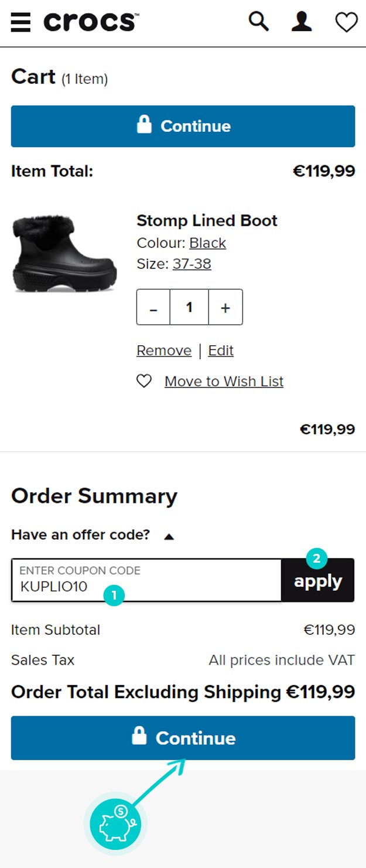Increase quantity with the plus button
Screen dimensions: 366x868
click(x=225, y=307)
